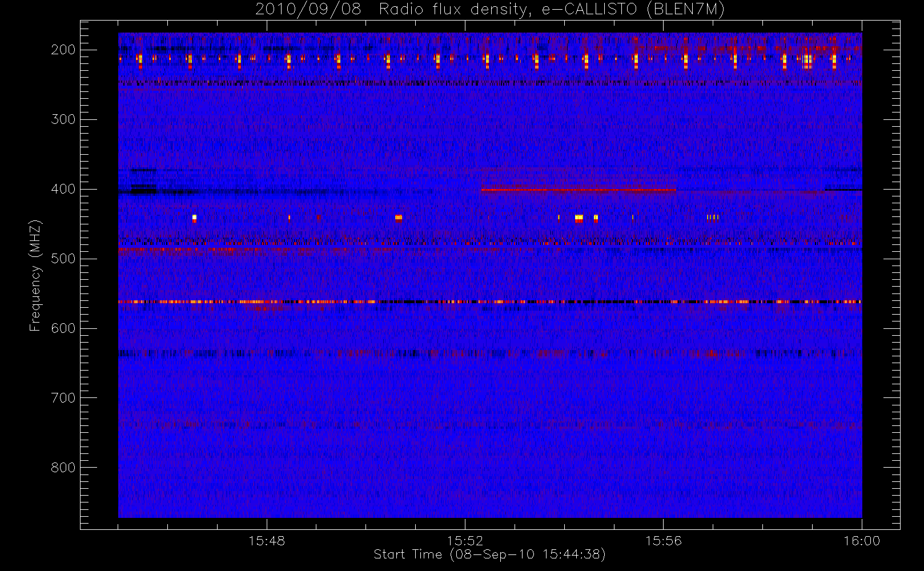Click the 700 frequency tick label
Image resolution: width=924 pixels, height=571 pixels.
pyautogui.click(x=63, y=398)
